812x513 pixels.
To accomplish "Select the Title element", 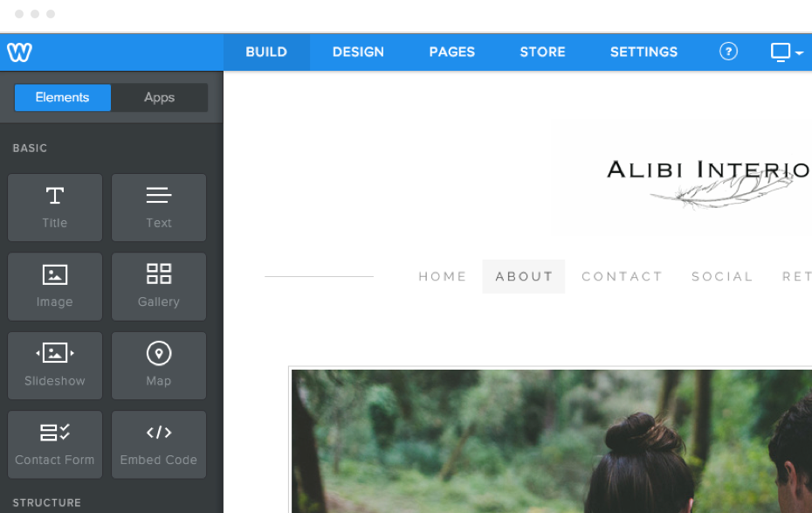I will (55, 207).
